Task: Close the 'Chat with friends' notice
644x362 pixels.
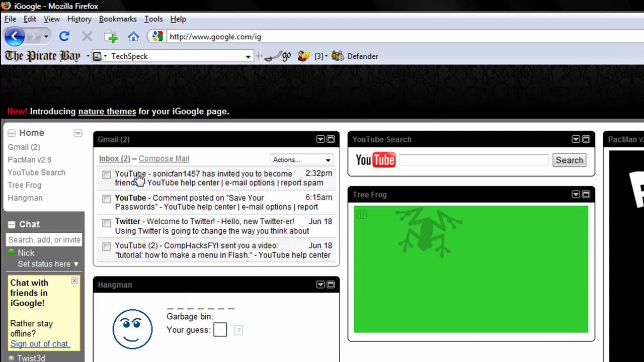Action: 74,281
